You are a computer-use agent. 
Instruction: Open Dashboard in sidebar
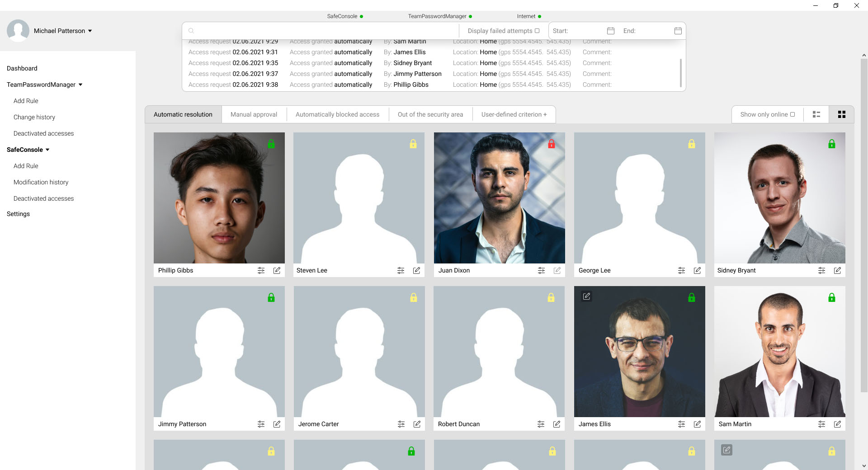(22, 68)
